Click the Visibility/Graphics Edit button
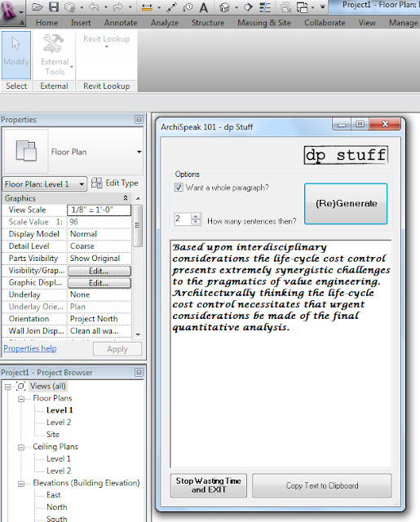This screenshot has height=522, width=420. pyautogui.click(x=99, y=271)
